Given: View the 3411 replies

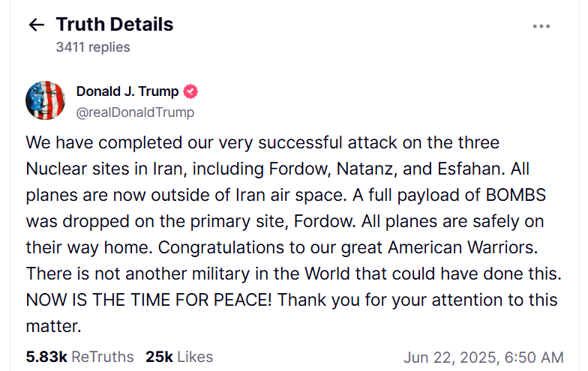Looking at the screenshot, I should click(93, 47).
